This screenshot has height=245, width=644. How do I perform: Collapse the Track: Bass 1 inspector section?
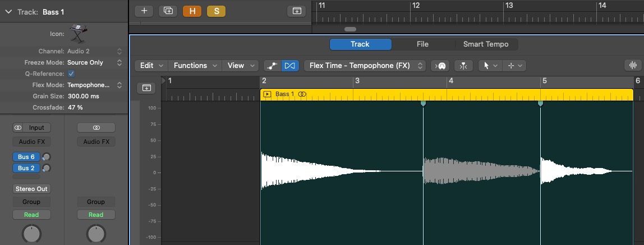[8, 12]
